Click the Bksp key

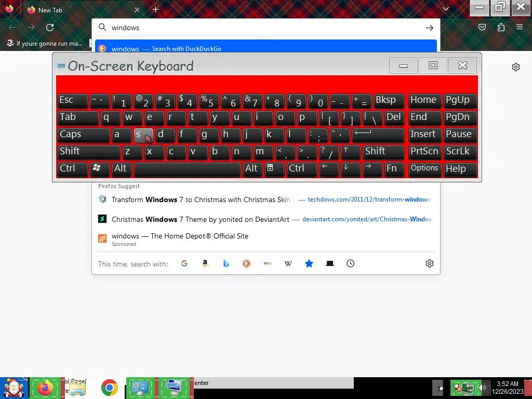[x=389, y=101]
